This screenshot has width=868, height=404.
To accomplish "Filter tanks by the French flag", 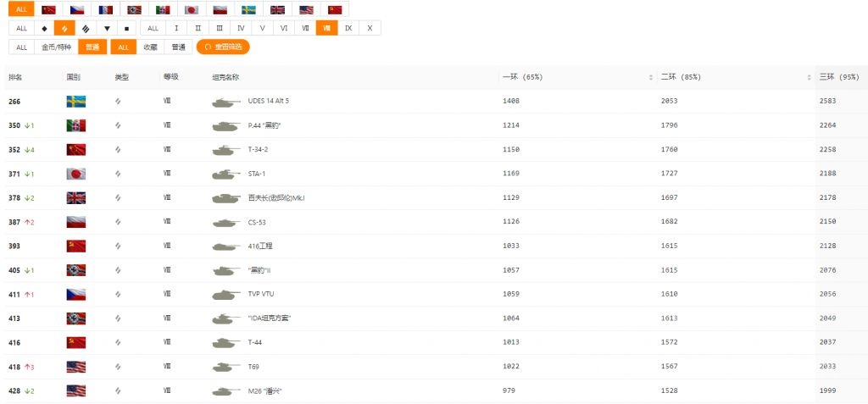I will tap(105, 9).
